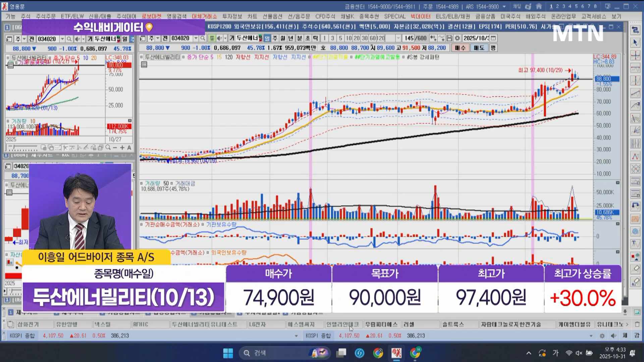Select the trend line drawing tool
Screen dimensions: 644x362
tap(635, 93)
